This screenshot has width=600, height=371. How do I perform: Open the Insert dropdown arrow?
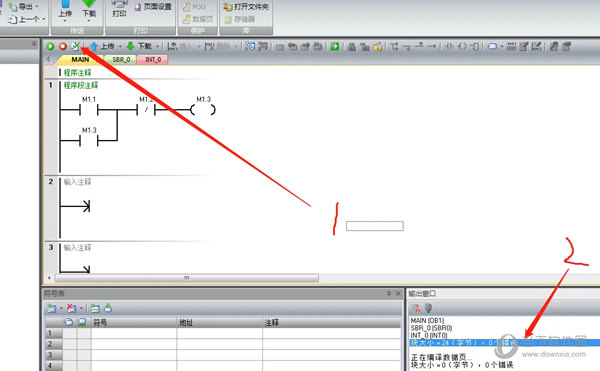pos(199,47)
